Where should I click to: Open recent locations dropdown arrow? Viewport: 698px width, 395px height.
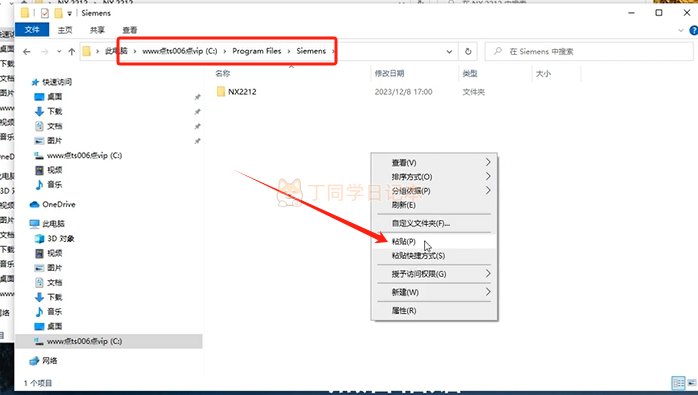[59, 52]
